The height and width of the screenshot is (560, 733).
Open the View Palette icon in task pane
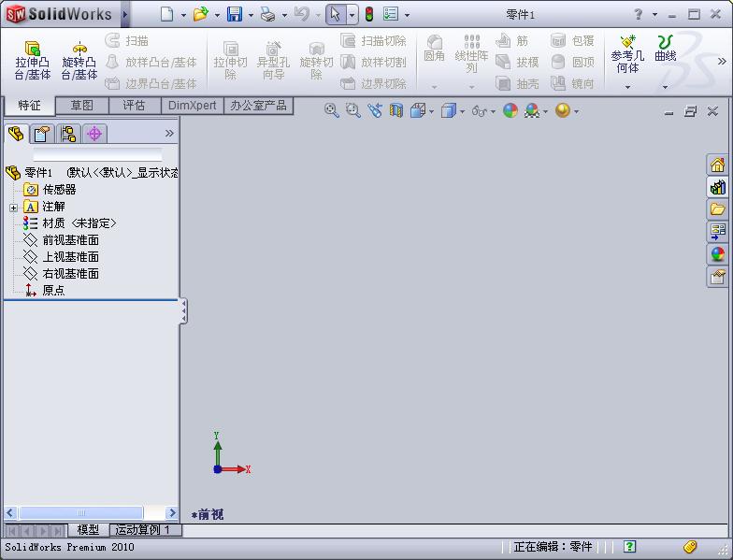click(x=717, y=232)
